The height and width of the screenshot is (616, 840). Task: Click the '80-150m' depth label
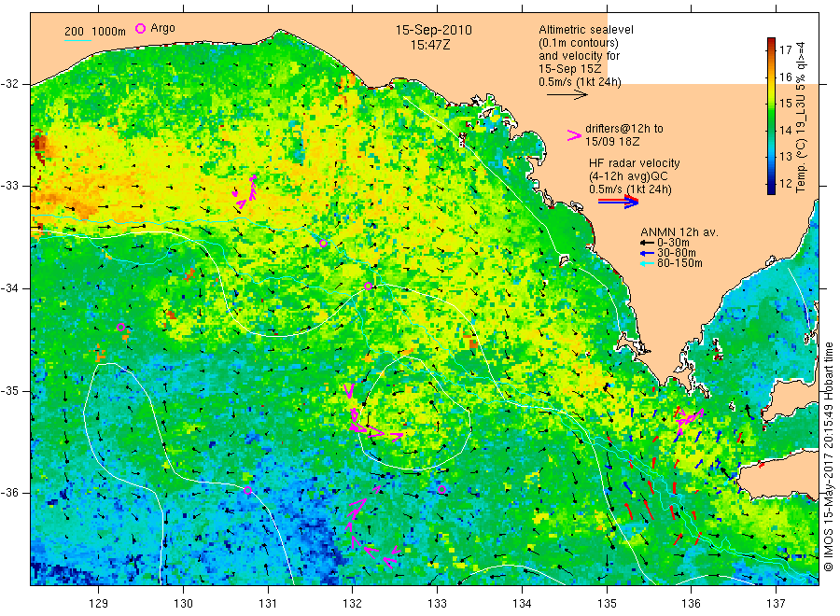[x=679, y=263]
